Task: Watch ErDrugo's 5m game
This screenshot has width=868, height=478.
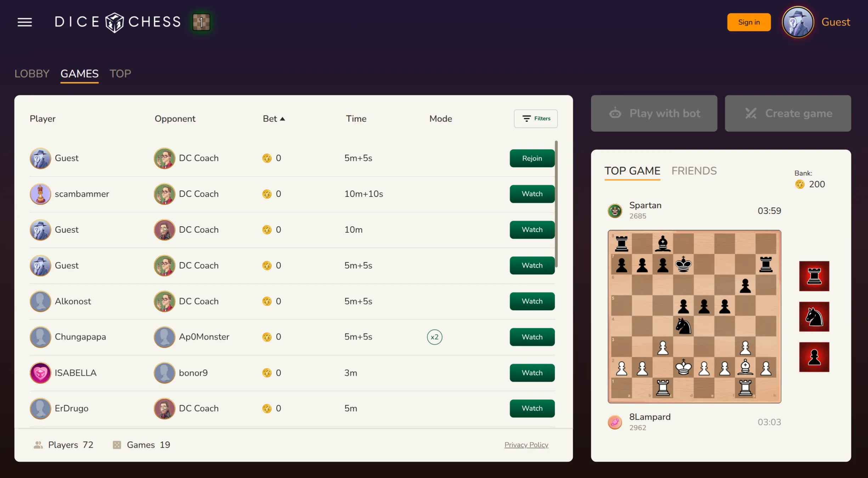Action: point(532,409)
